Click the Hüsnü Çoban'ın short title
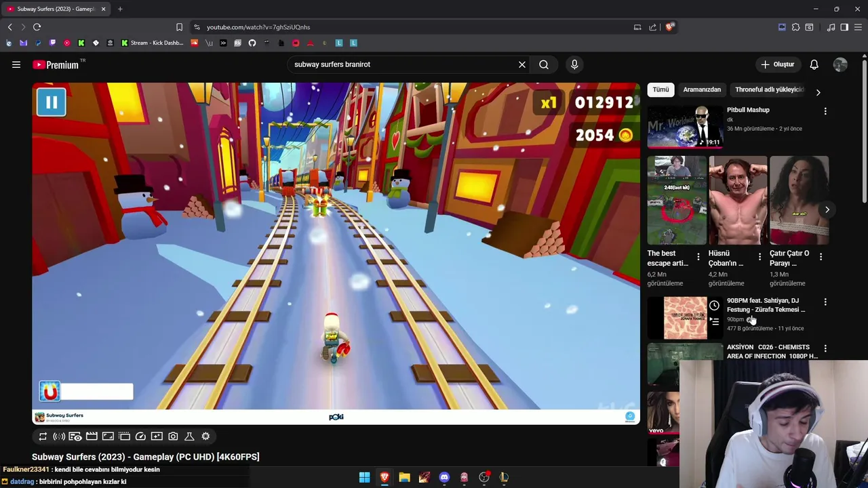 tap(726, 258)
